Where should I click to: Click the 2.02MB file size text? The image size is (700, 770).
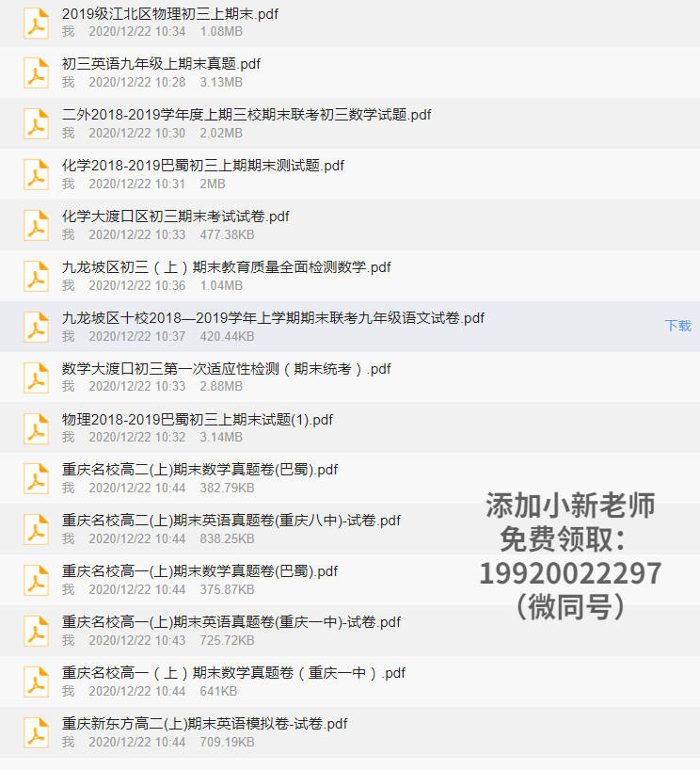[221, 133]
